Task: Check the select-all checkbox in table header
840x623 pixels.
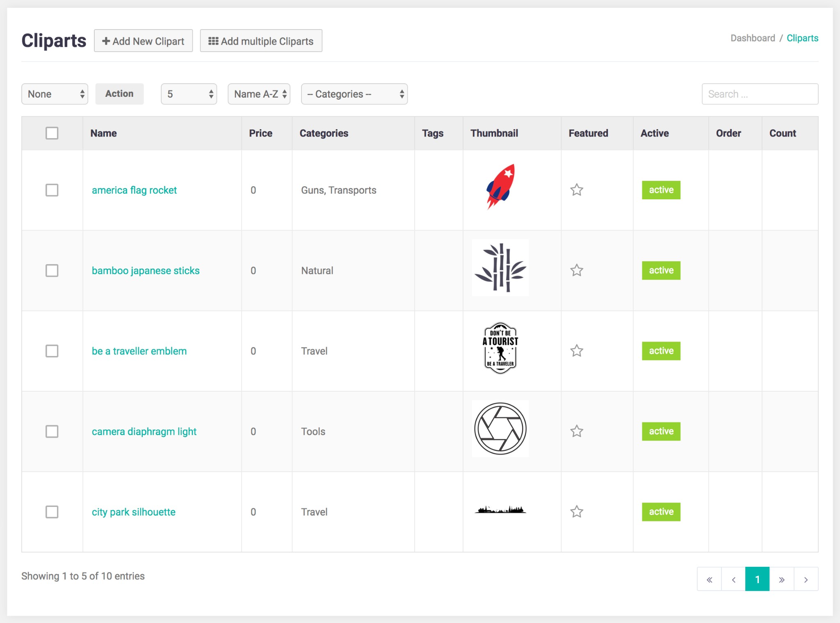Action: coord(52,133)
